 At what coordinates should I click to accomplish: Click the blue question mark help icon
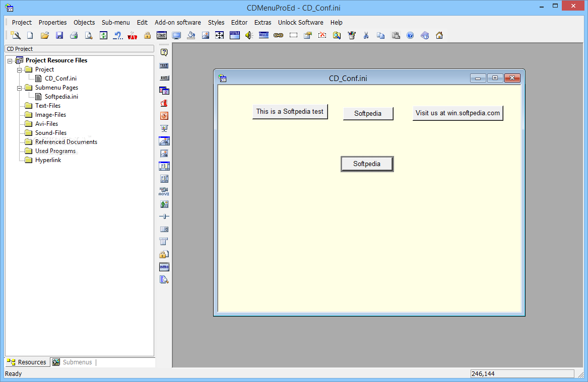[x=410, y=35]
